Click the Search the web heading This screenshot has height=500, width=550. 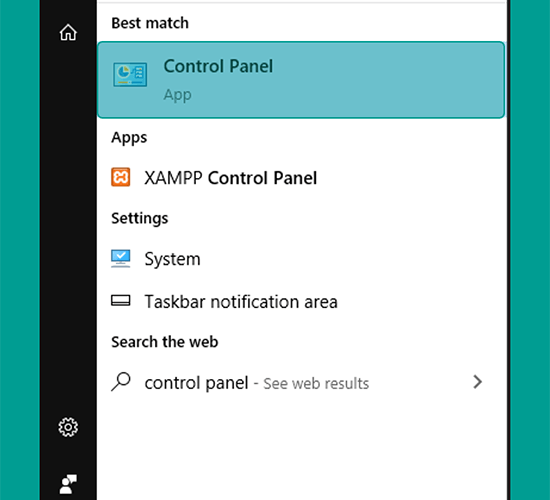tap(165, 342)
